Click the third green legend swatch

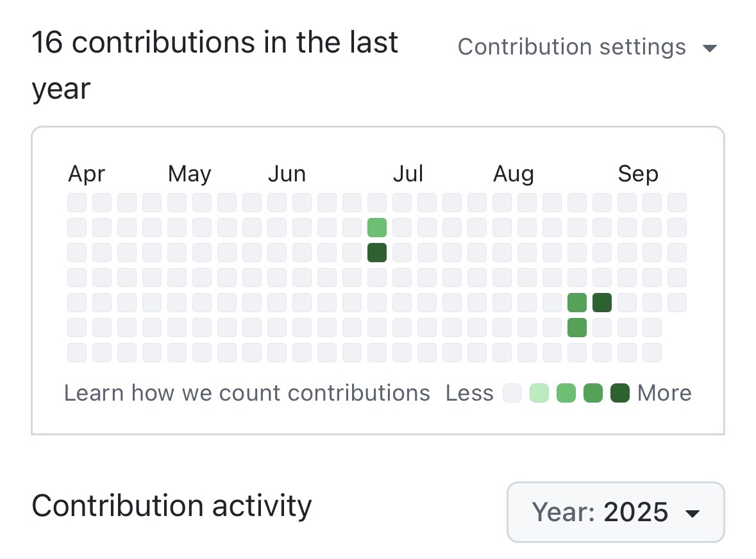tap(593, 393)
